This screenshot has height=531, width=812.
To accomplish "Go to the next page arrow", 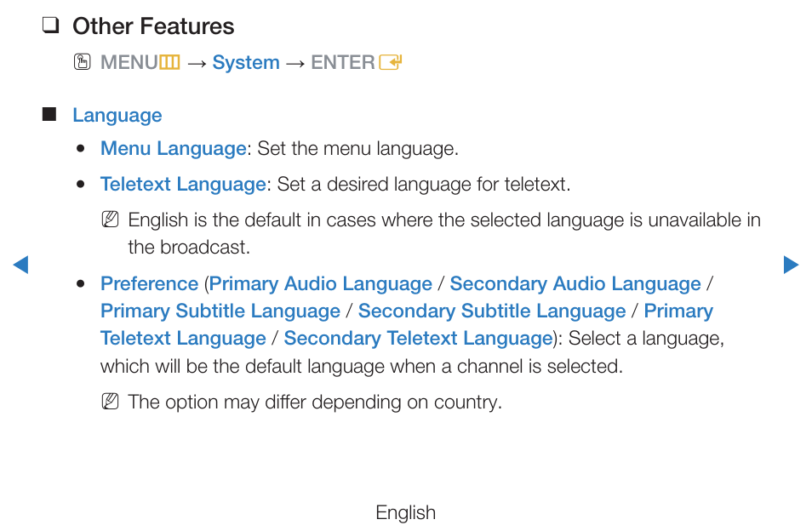I will (791, 265).
